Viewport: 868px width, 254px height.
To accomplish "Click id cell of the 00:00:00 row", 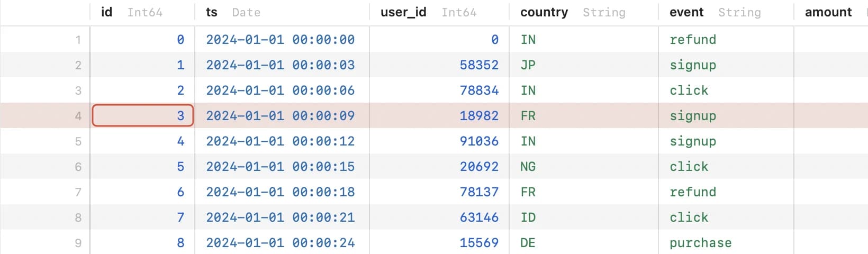I will (x=143, y=40).
